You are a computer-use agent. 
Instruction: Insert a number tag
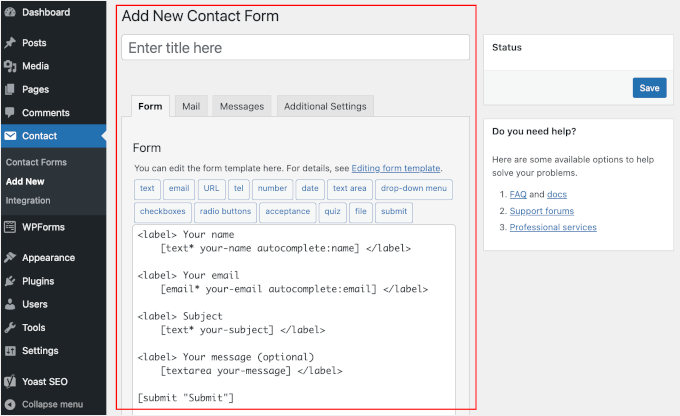(x=272, y=188)
